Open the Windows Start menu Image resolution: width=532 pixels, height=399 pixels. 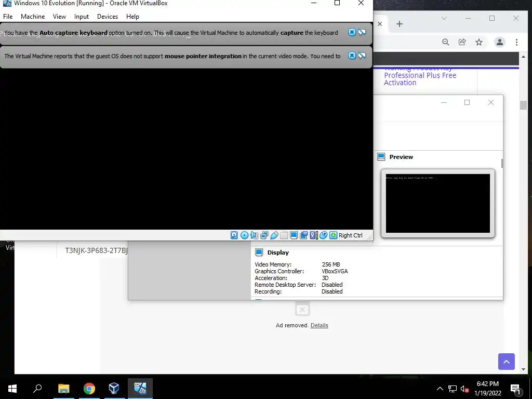click(12, 389)
